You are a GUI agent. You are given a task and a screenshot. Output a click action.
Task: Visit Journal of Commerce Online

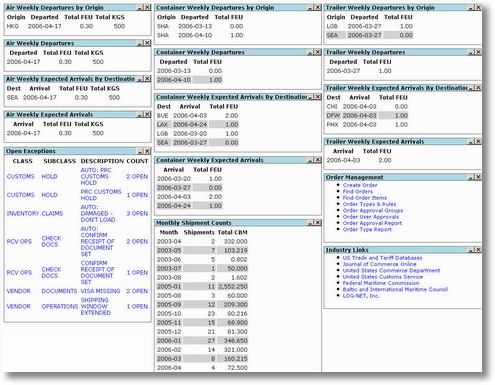(x=379, y=264)
